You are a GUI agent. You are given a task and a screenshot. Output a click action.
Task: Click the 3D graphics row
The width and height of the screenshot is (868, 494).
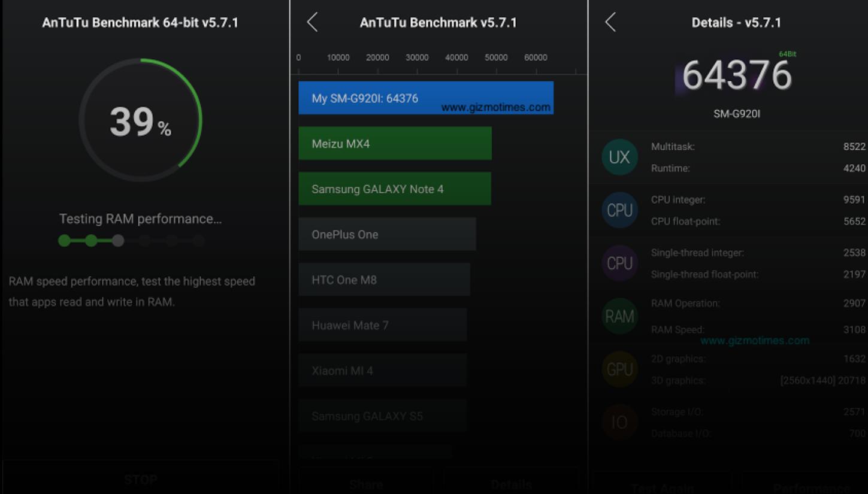pyautogui.click(x=758, y=380)
